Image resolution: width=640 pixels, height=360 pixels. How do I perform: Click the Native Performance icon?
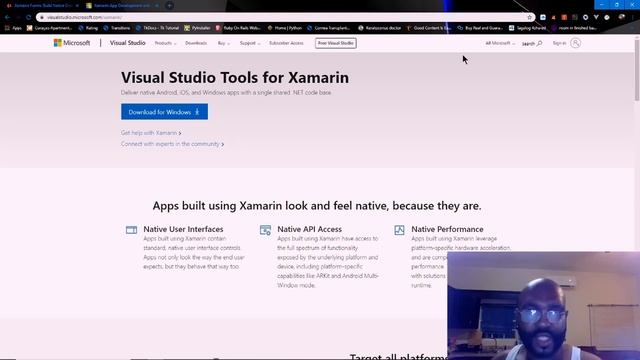tap(399, 230)
